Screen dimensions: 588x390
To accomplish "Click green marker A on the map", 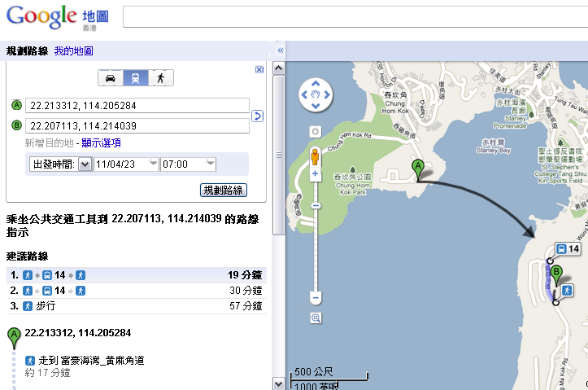I will (x=418, y=170).
